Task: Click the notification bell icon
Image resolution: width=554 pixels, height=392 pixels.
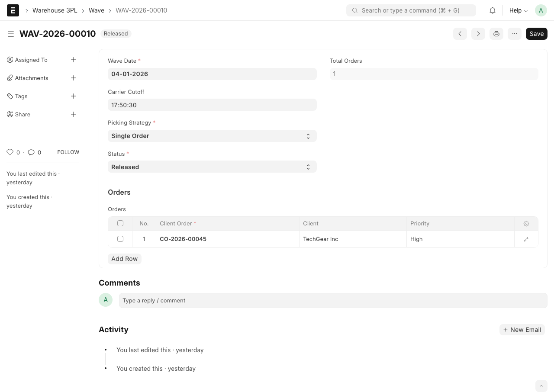Action: point(493,10)
